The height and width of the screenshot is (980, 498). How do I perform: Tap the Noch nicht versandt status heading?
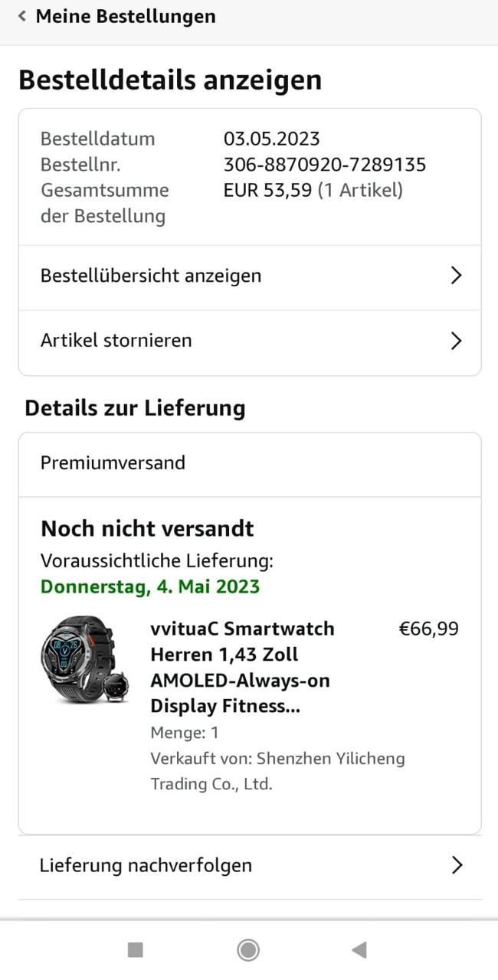[147, 529]
